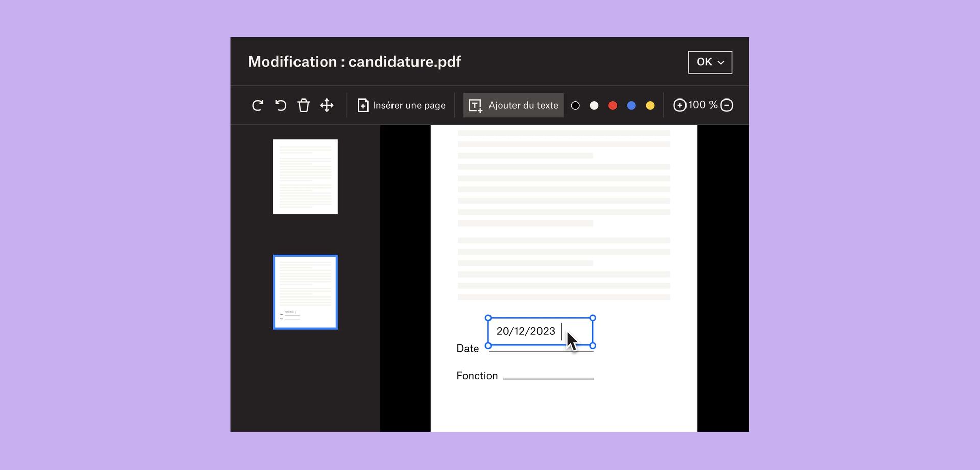Expand options via the OK chevron

pyautogui.click(x=720, y=62)
